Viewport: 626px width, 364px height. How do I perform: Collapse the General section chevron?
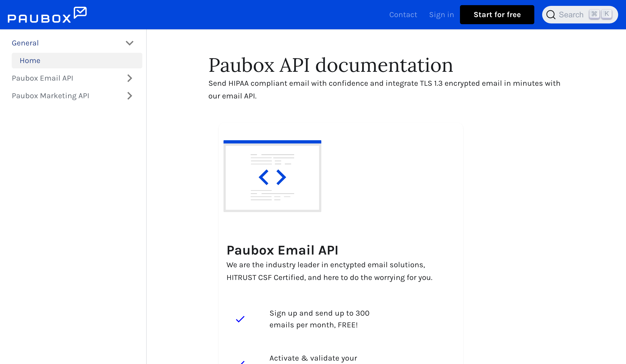130,43
